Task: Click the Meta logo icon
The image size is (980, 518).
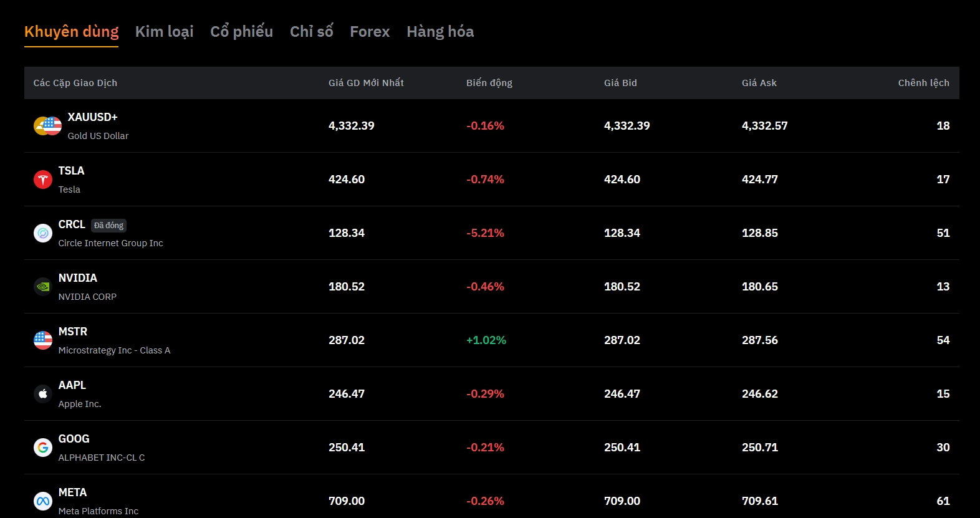Action: (43, 501)
